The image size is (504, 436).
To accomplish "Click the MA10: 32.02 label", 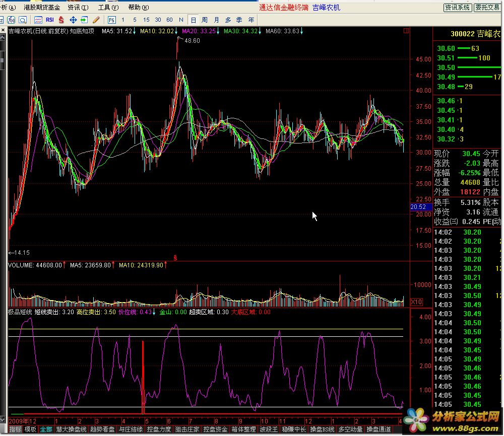I will click(x=157, y=31).
